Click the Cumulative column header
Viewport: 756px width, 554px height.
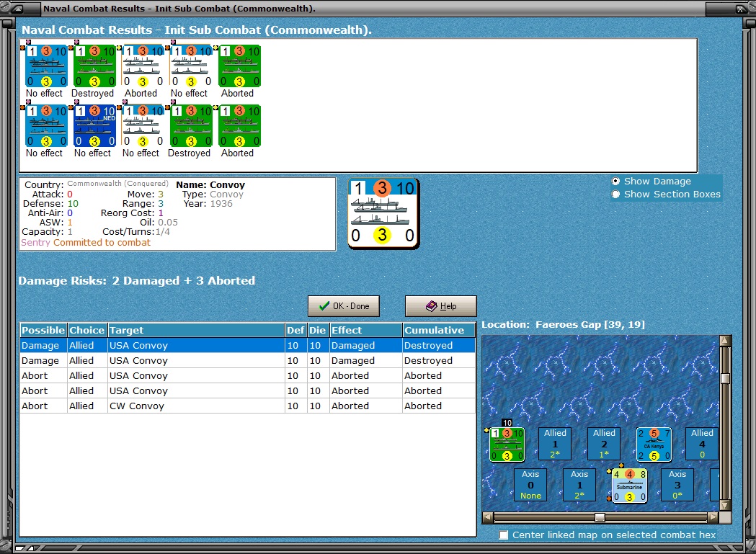tap(439, 330)
